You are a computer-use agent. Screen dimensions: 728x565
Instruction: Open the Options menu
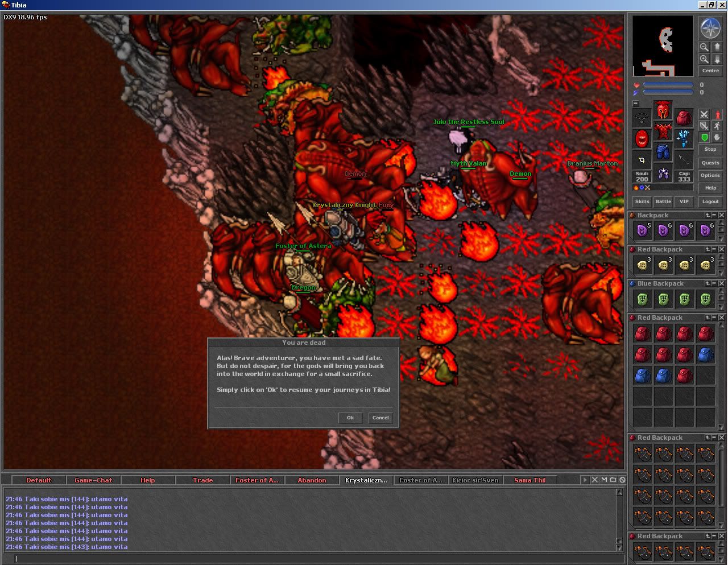pos(710,176)
